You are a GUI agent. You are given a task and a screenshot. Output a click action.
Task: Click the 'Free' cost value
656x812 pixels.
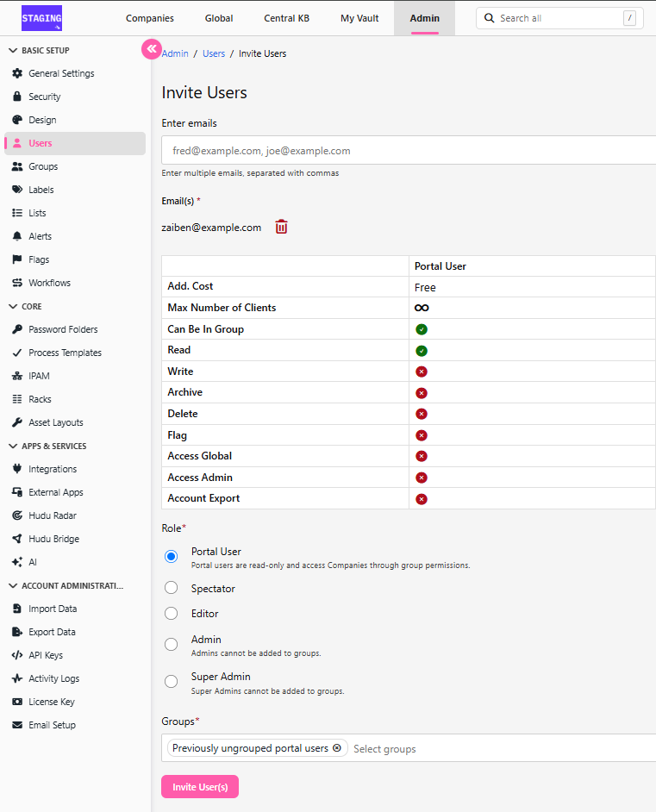(x=425, y=287)
